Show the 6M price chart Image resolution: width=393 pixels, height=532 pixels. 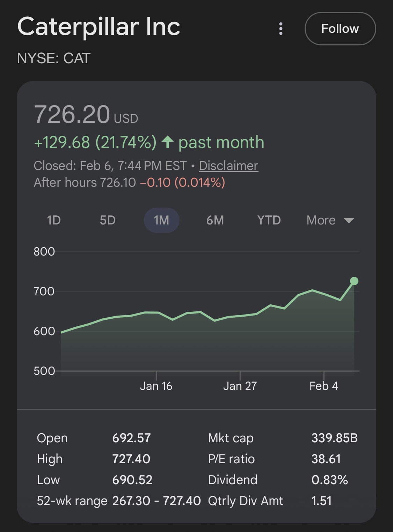[x=215, y=220]
